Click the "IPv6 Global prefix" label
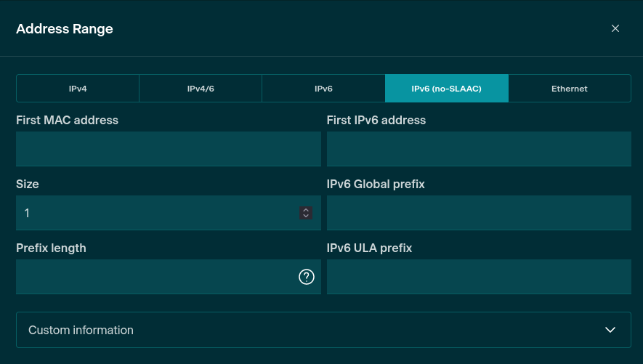The width and height of the screenshot is (643, 364). (x=376, y=184)
